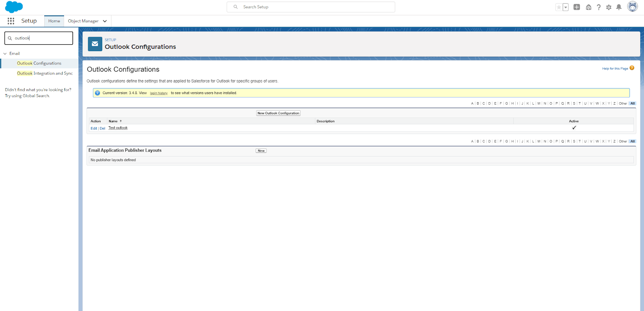Click the Search Setup field
Viewport: 644px width, 311px height.
pyautogui.click(x=314, y=7)
